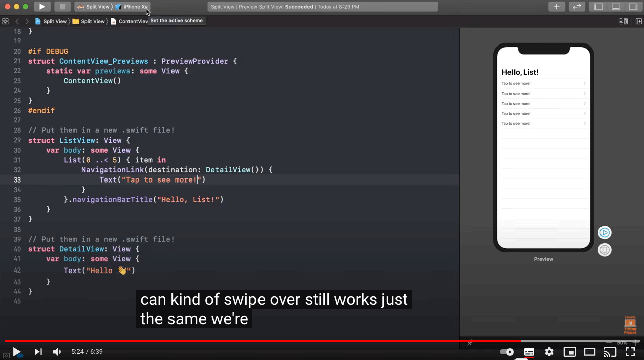This screenshot has width=644, height=360.
Task: Click the preview-on-device circle icon
Action: (605, 249)
